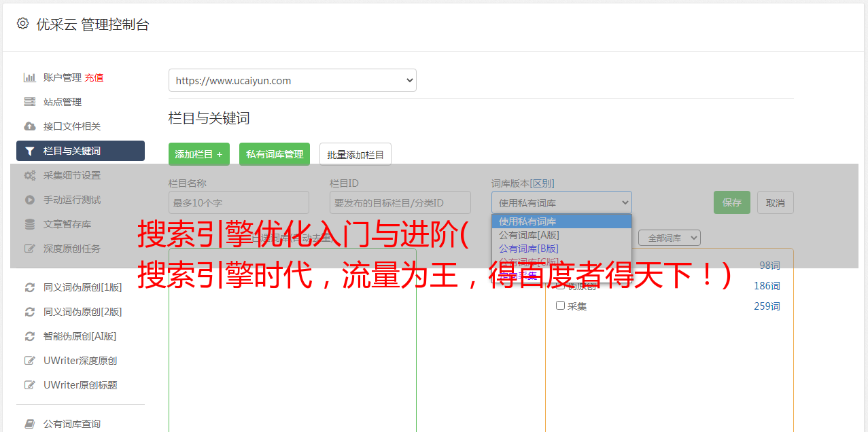868x432 pixels.
Task: Click the server icon for 站点管理
Action: pos(30,102)
